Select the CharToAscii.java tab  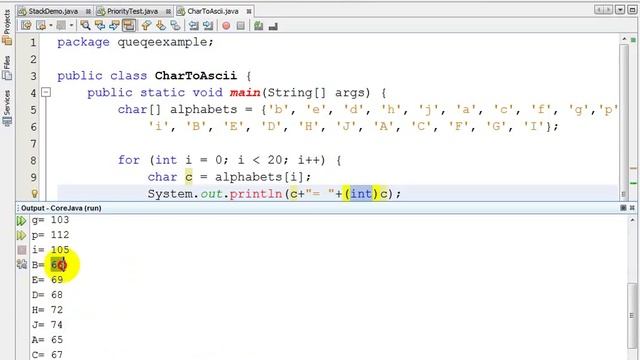(213, 11)
